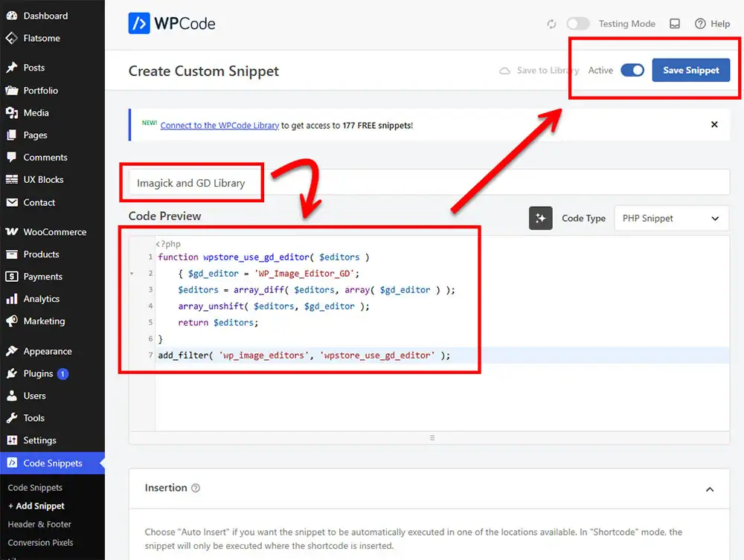Dismiss the library notice with X
Image resolution: width=744 pixels, height=560 pixels.
click(x=714, y=125)
